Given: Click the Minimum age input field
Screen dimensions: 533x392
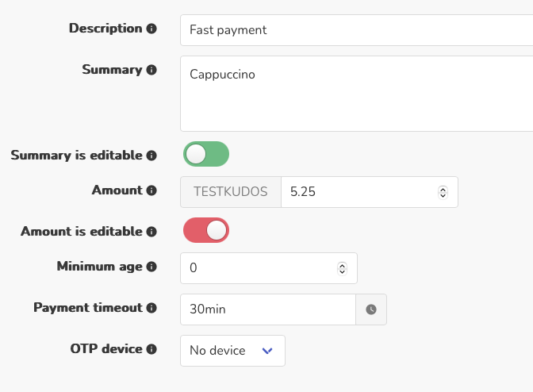Looking at the screenshot, I should tap(258, 268).
